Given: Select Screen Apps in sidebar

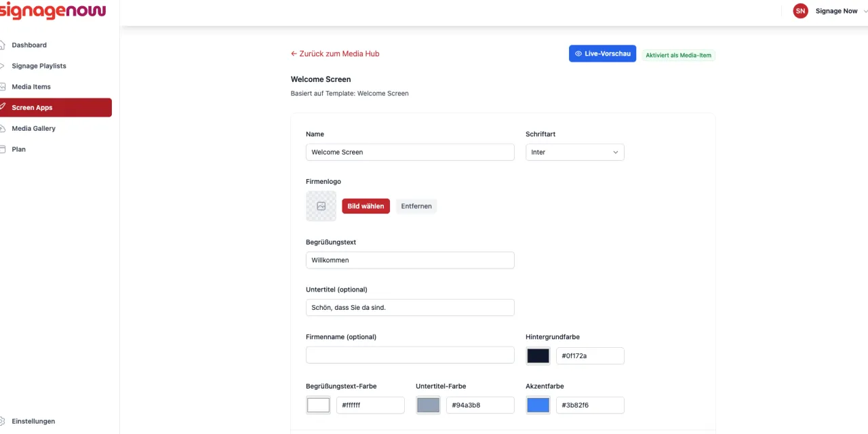Looking at the screenshot, I should [56, 107].
